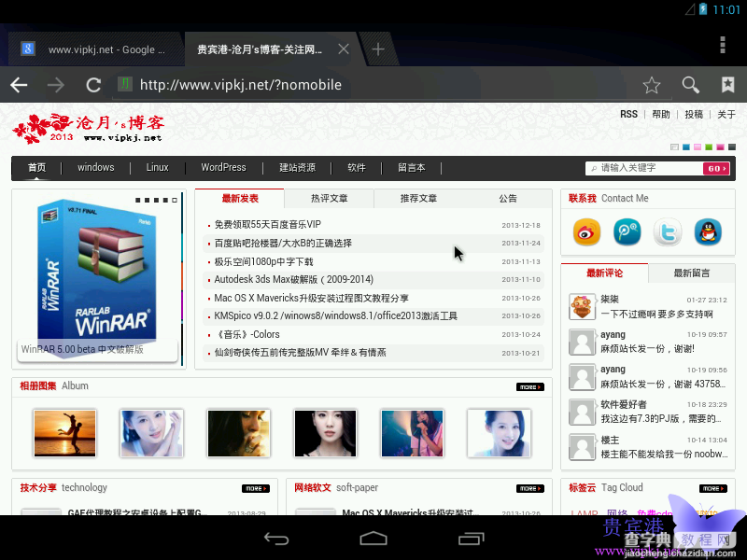Click the 请输入关键字 search field

point(644,168)
